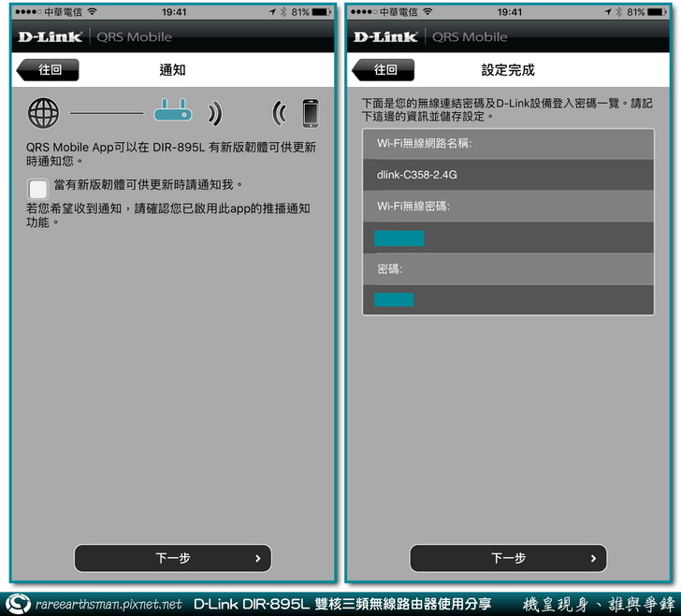The width and height of the screenshot is (681, 616).
Task: Click the globe internet icon
Action: point(43,113)
